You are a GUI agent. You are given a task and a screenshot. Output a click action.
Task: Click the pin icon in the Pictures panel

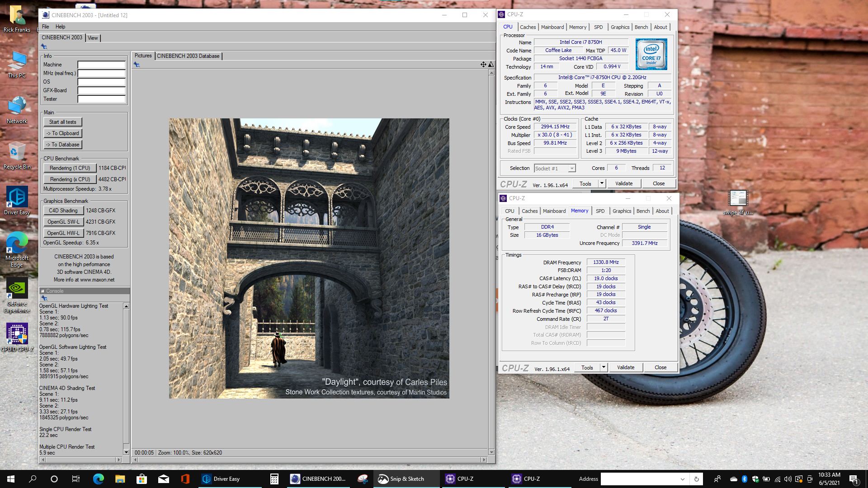tap(137, 65)
